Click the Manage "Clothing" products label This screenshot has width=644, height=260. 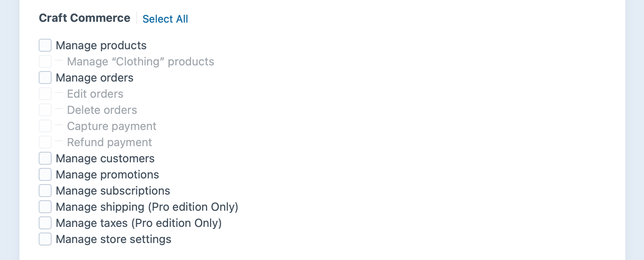click(141, 61)
